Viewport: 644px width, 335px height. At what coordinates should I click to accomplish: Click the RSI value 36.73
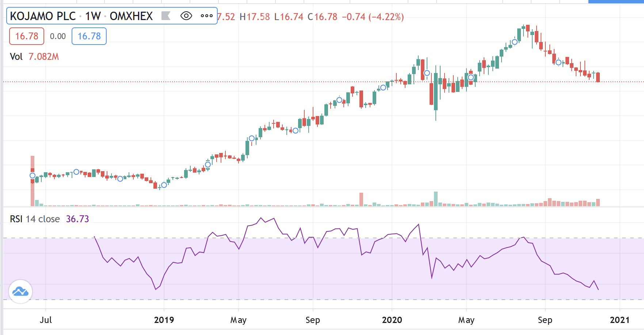77,219
